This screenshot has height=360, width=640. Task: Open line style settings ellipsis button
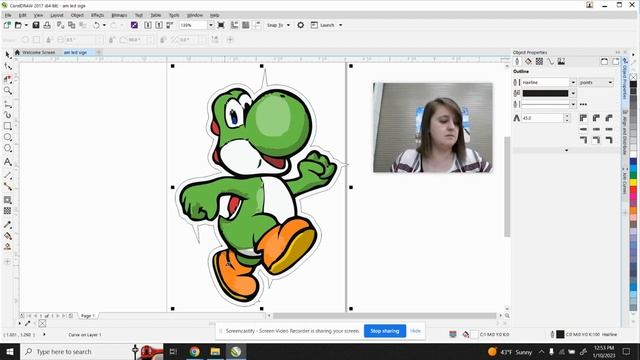(583, 104)
